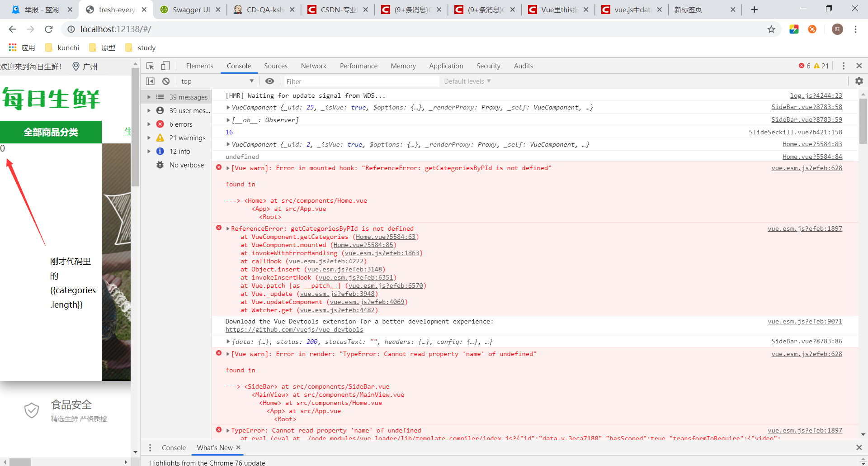Open source link Home.vue?5584:83
This screenshot has height=466, width=868.
pyautogui.click(x=812, y=144)
